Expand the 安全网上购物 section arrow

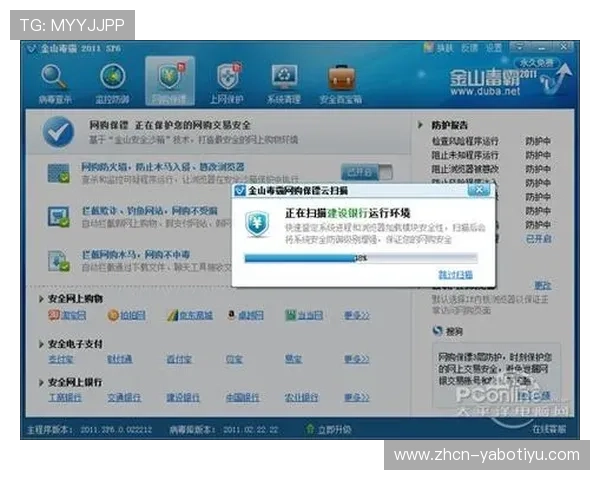[x=41, y=299]
